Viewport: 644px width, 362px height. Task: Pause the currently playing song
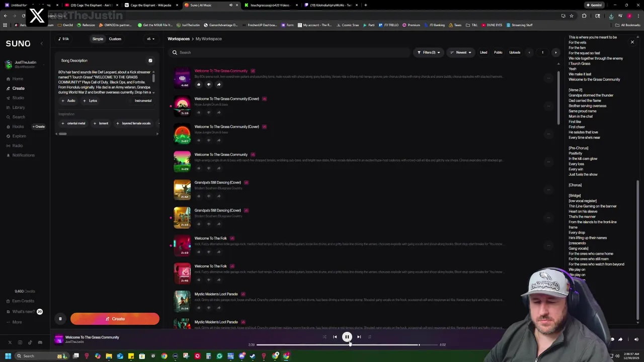tap(347, 337)
